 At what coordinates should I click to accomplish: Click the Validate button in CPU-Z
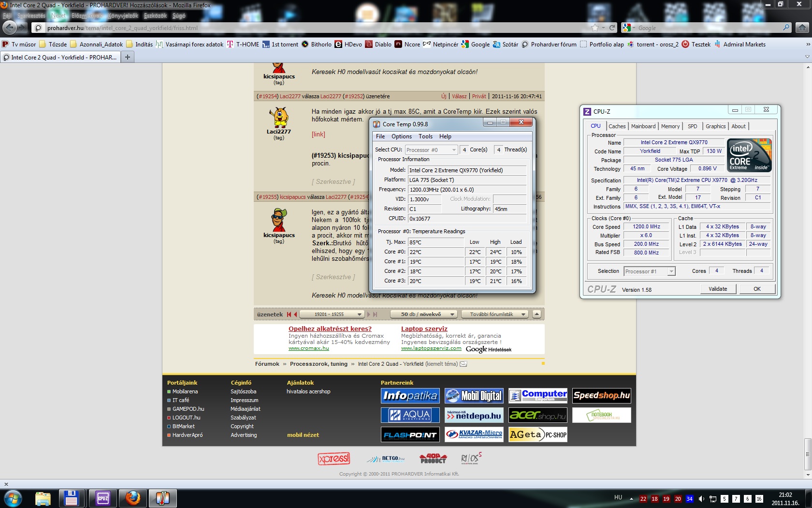[718, 289]
